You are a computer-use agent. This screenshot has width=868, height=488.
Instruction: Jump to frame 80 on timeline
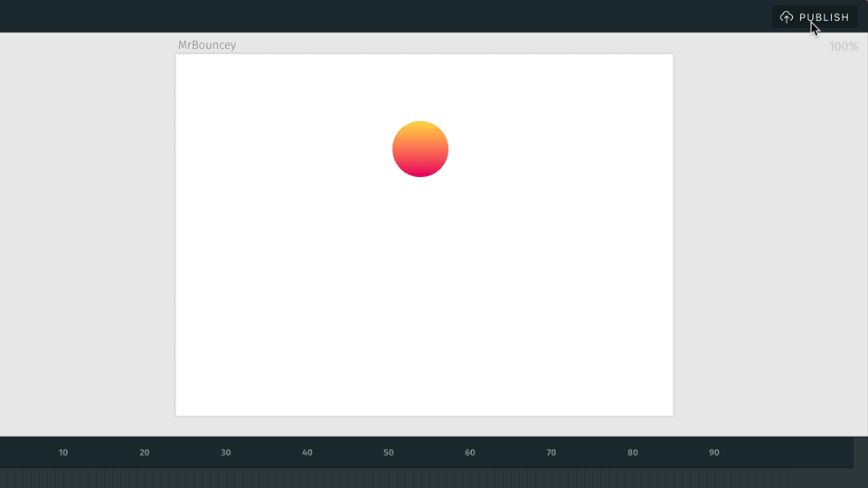pyautogui.click(x=633, y=453)
